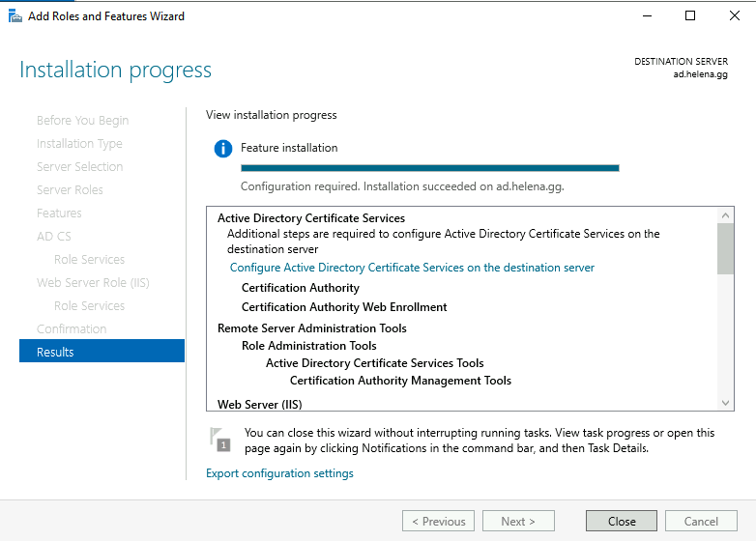This screenshot has height=541, width=756.
Task: Select Certification Authority Web Enrollment entry
Action: pyautogui.click(x=344, y=307)
